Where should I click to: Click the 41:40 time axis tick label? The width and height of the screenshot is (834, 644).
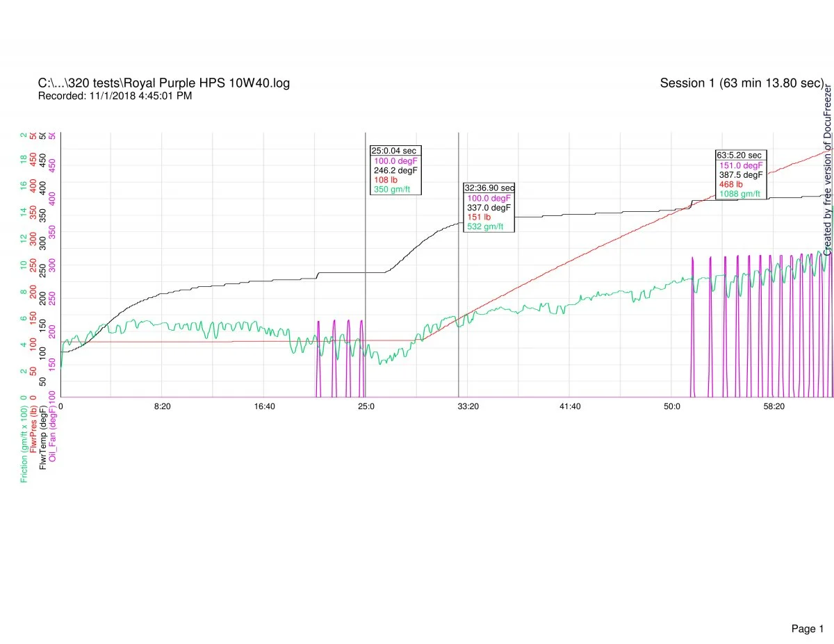click(570, 406)
